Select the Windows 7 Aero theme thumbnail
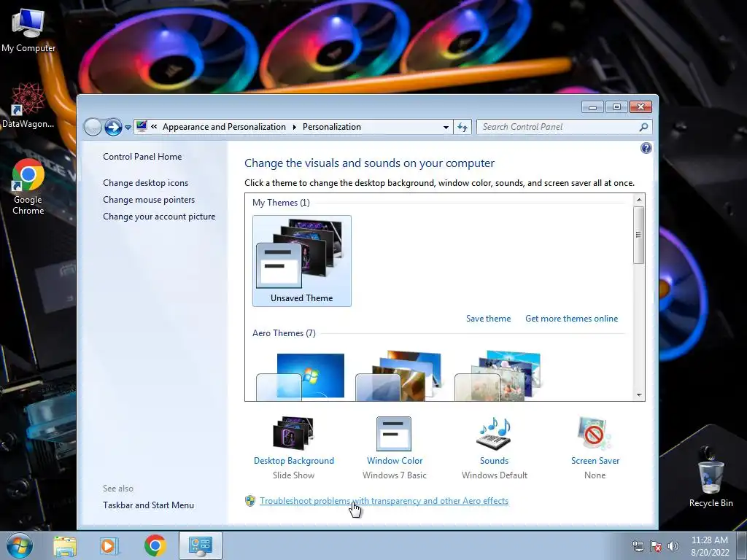 (300, 376)
